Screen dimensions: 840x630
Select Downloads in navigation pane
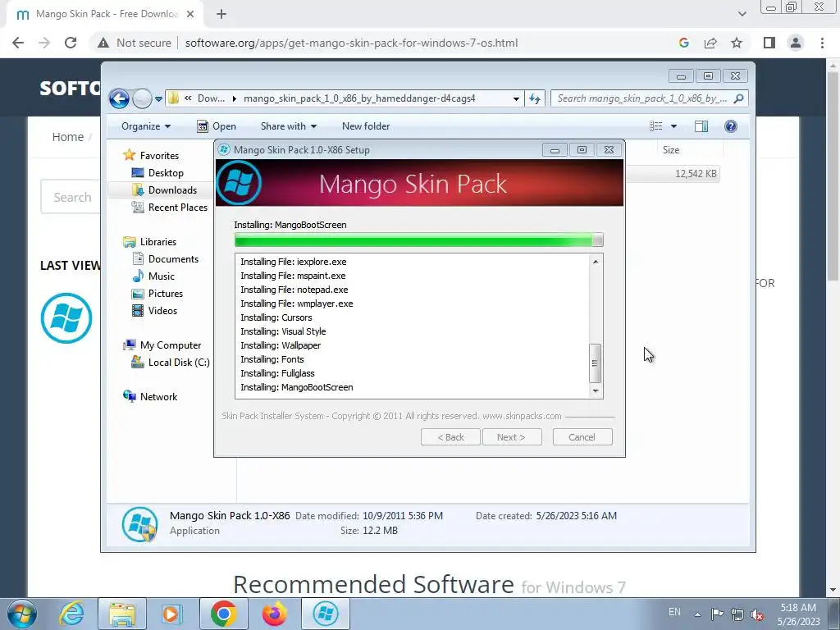(x=172, y=189)
